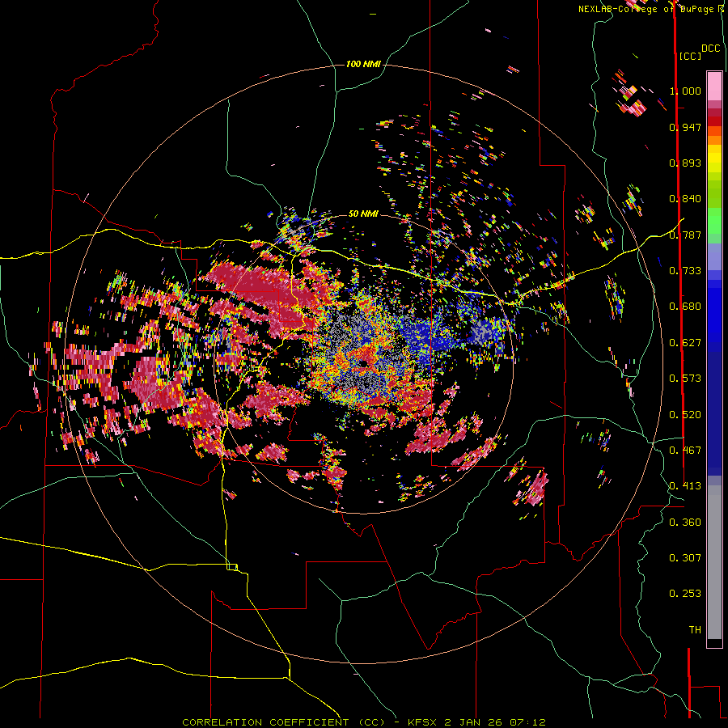Pick the lavender segment near 0.733
Viewport: 728px width, 728px height.
[x=714, y=256]
